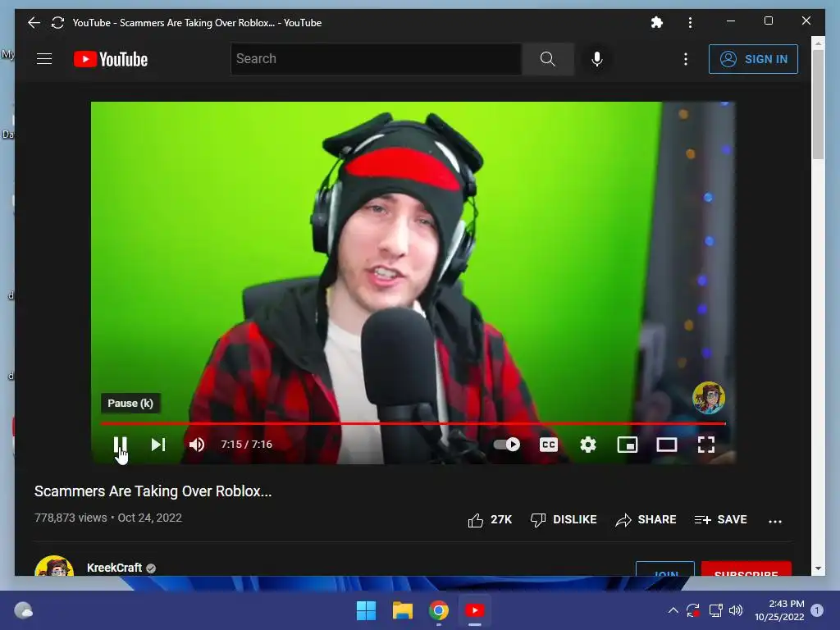This screenshot has height=630, width=840.
Task: Click the sync status icon in the tray
Action: tap(693, 610)
